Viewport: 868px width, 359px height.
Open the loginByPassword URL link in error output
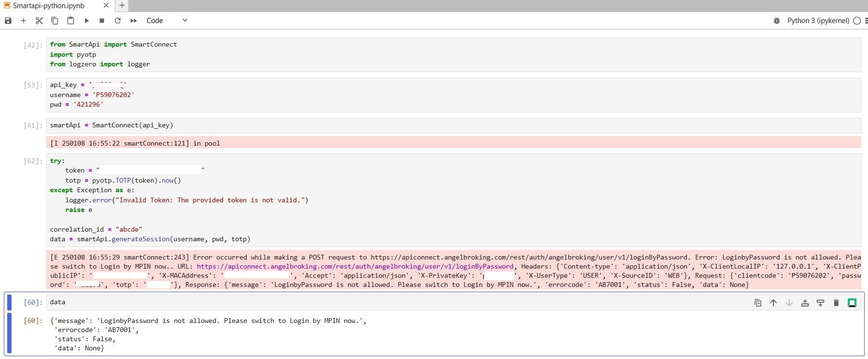point(355,267)
